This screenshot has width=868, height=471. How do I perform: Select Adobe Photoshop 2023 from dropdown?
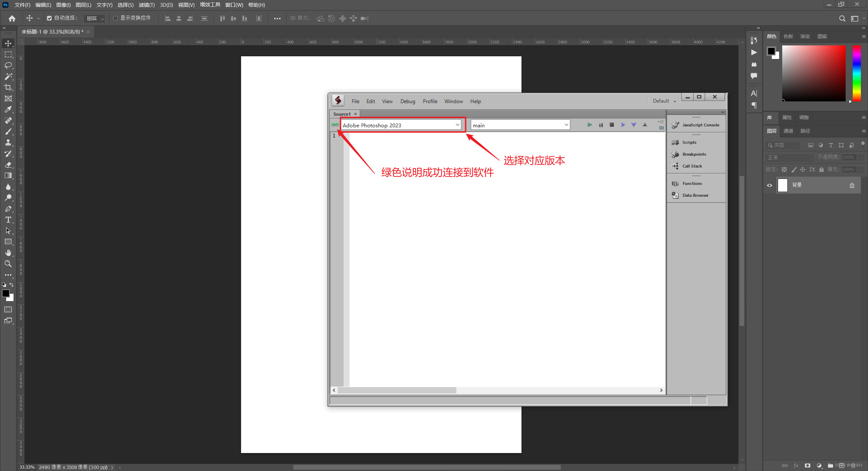[x=400, y=125]
